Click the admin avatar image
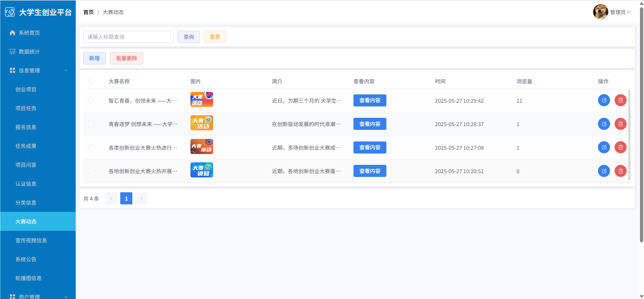644x299 pixels. (x=600, y=12)
